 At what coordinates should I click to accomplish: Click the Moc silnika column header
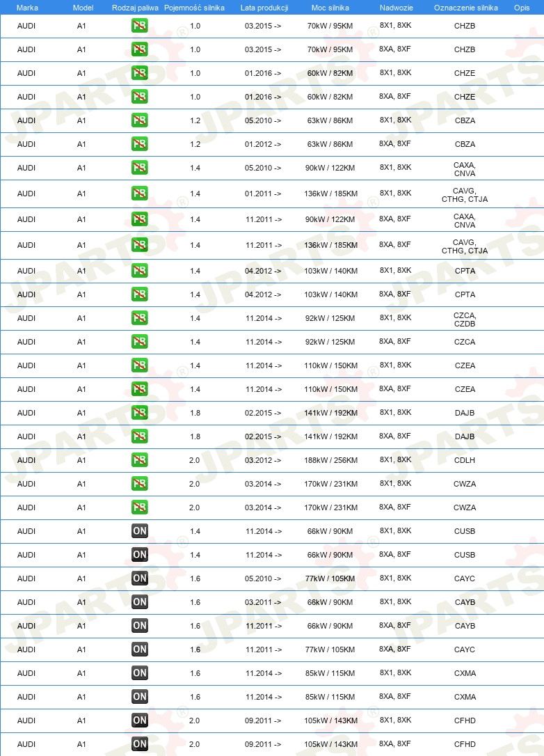[x=330, y=8]
